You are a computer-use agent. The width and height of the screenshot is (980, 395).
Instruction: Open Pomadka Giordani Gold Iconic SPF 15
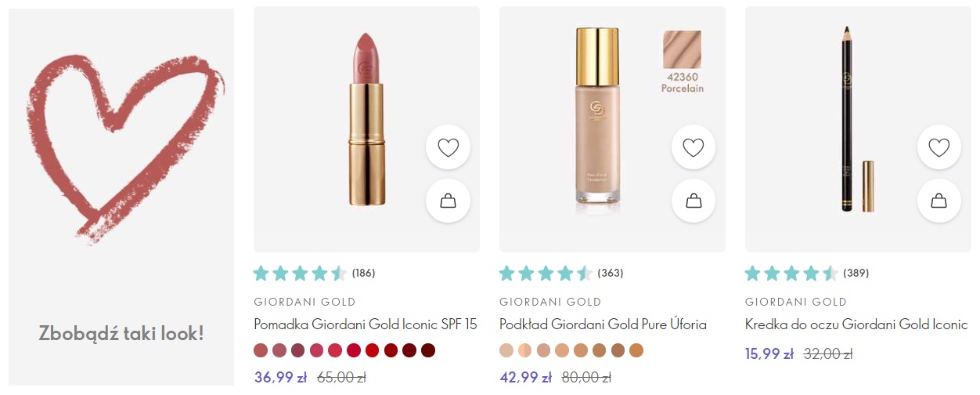point(365,324)
